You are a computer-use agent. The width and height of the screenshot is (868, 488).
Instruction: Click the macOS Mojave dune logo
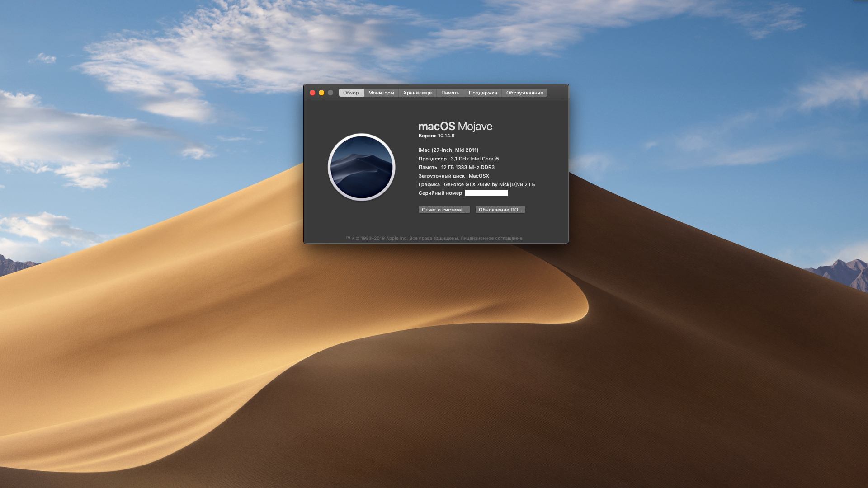coord(361,167)
